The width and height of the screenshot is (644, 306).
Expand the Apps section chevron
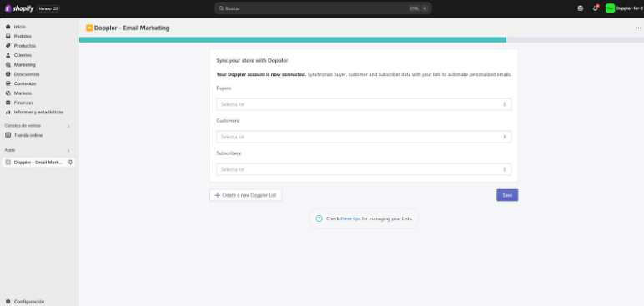tap(68, 150)
